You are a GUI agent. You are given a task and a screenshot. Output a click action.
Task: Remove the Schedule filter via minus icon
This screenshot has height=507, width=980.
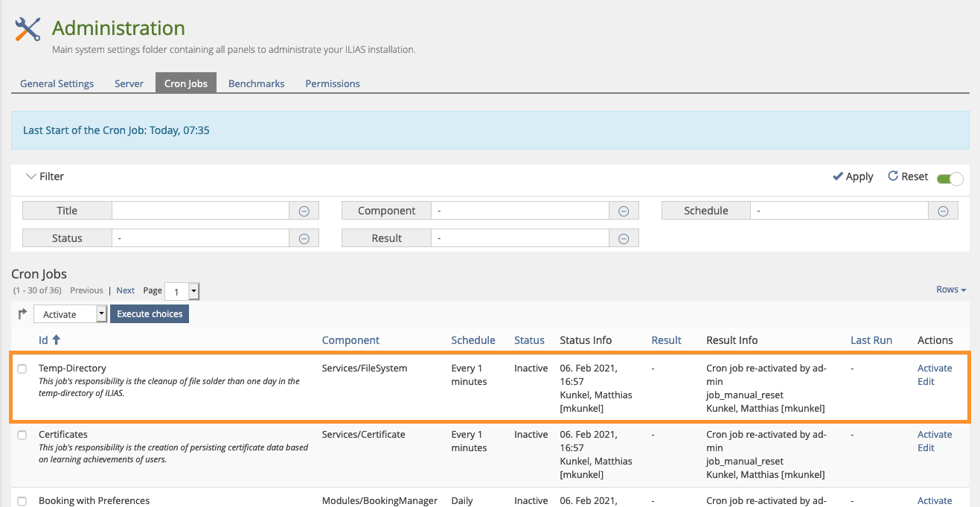pos(943,211)
